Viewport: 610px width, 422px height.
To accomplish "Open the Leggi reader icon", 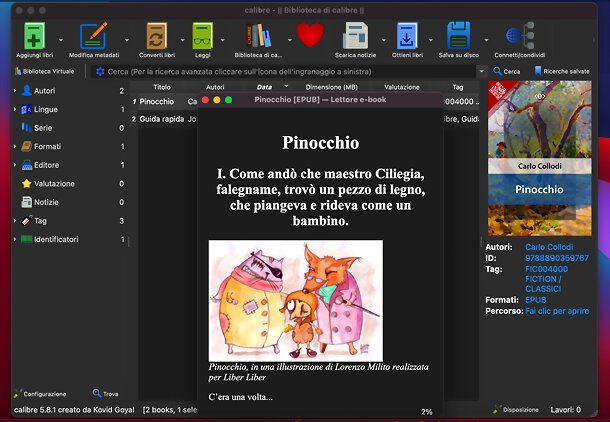I will pyautogui.click(x=203, y=36).
